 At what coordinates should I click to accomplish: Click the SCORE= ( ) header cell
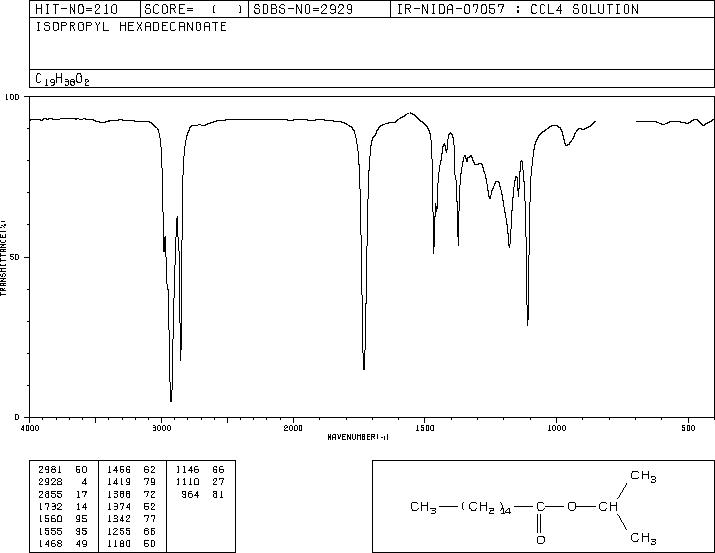click(194, 9)
